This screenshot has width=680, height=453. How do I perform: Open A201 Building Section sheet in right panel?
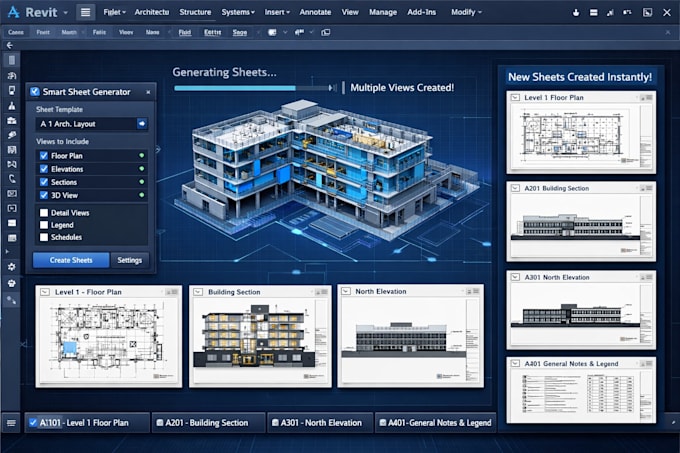click(581, 222)
